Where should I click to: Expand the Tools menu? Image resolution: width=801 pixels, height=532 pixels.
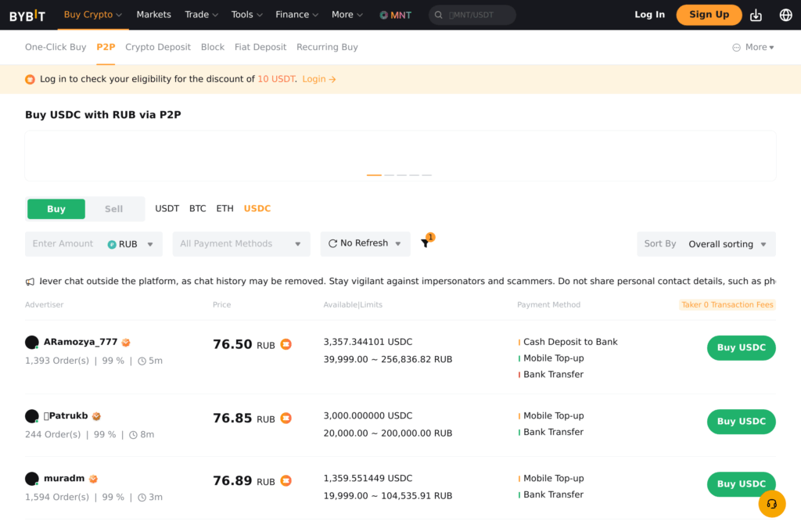[246, 15]
